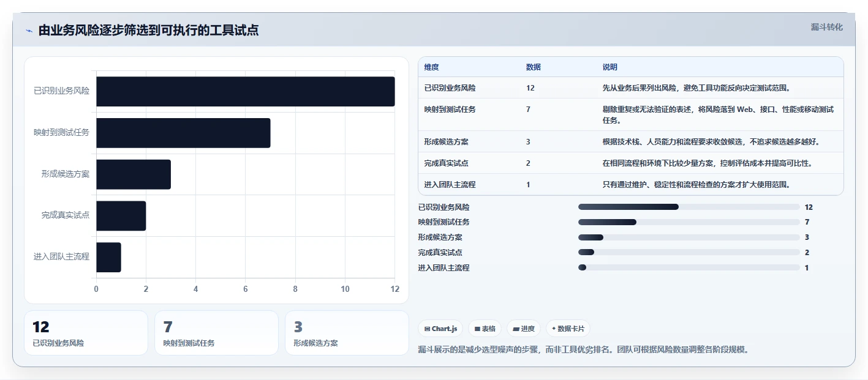Click the table value 7 in 数据 column
Viewport: 868px width, 380px height.
[x=529, y=110]
